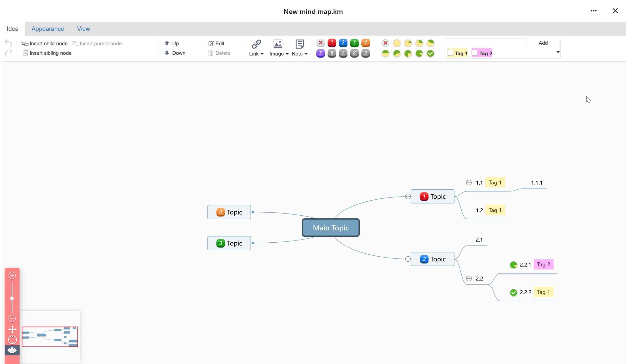
Task: Set progress to seven-eighths done
Action: click(x=419, y=53)
